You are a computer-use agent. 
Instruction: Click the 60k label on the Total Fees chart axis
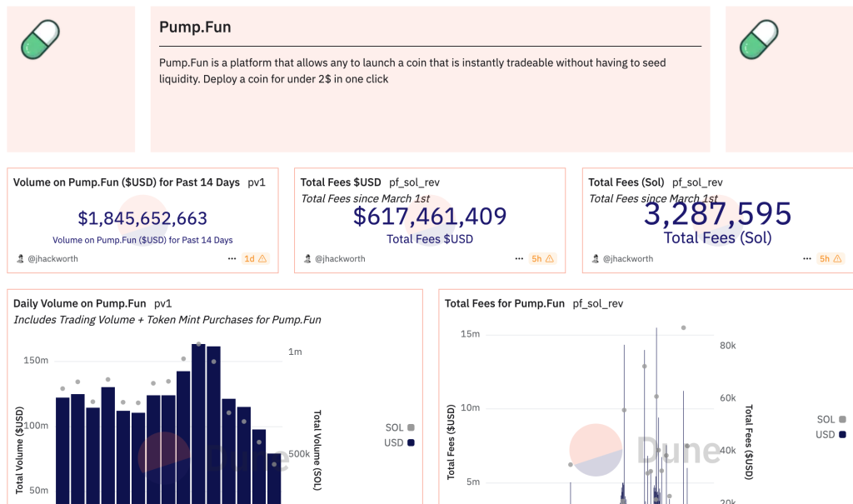pyautogui.click(x=728, y=398)
